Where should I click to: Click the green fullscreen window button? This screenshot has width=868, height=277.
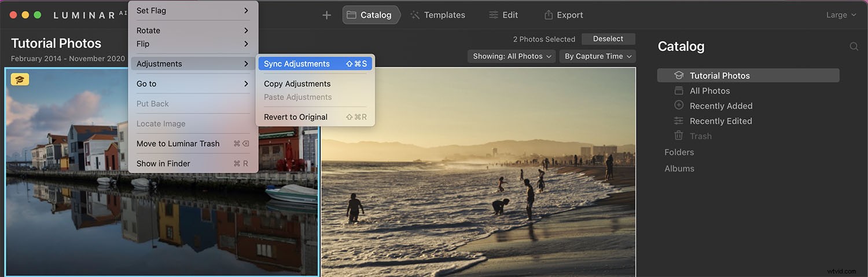tap(38, 15)
